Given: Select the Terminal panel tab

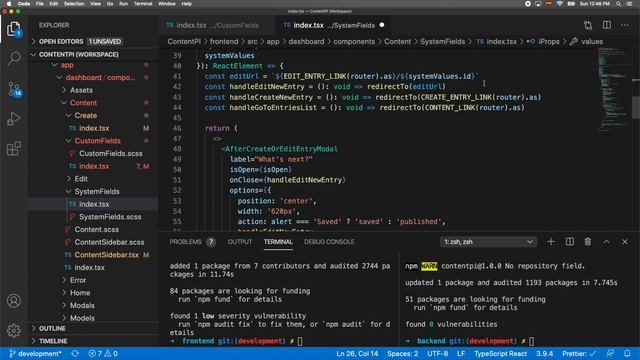Looking at the screenshot, I should [x=278, y=242].
